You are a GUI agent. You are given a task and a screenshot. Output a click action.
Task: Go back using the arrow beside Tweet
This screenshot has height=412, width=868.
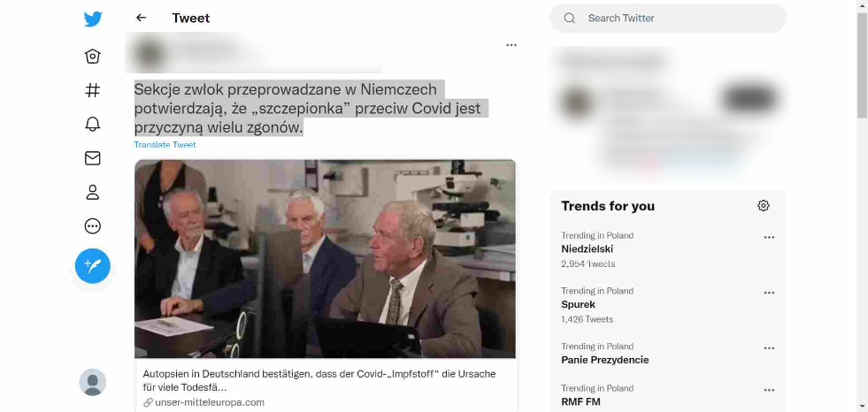click(142, 18)
